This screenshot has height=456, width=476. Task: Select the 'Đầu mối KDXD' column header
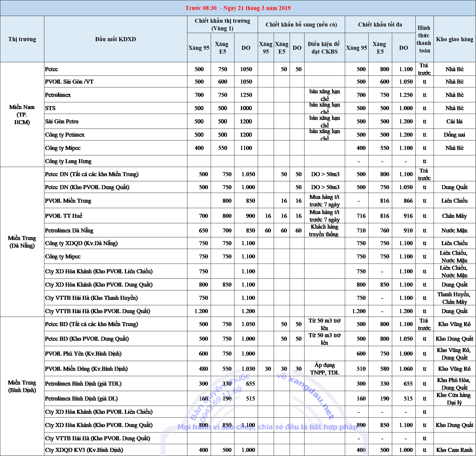pos(115,39)
